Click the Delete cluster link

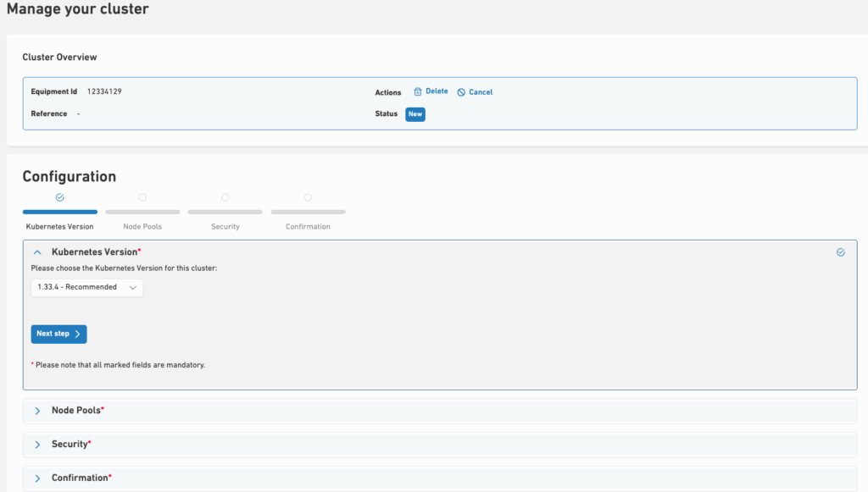pos(437,91)
